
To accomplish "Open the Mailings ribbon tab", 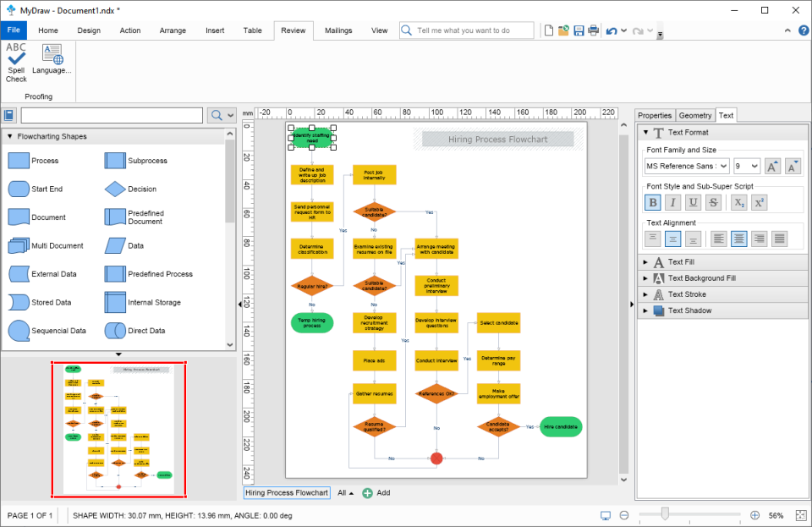I will [x=338, y=30].
